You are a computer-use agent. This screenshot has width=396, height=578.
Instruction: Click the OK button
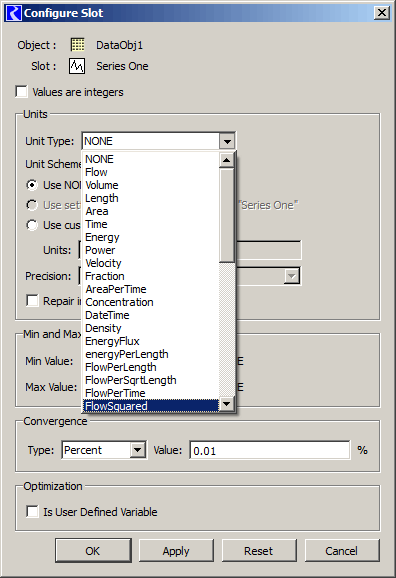[x=93, y=551]
